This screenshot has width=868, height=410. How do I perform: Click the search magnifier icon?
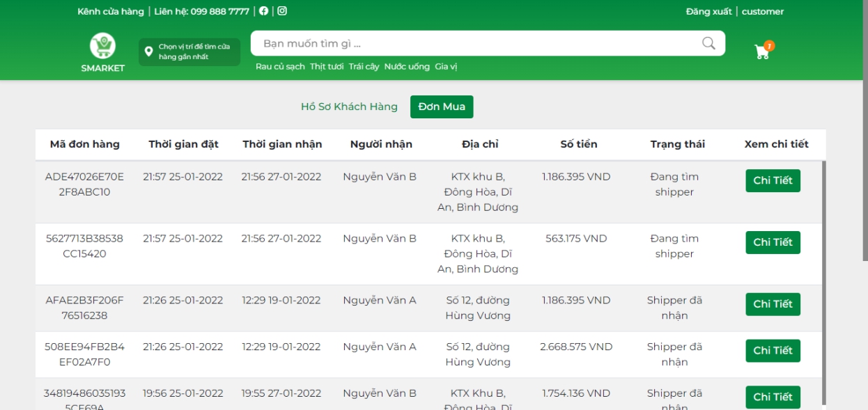tap(708, 43)
